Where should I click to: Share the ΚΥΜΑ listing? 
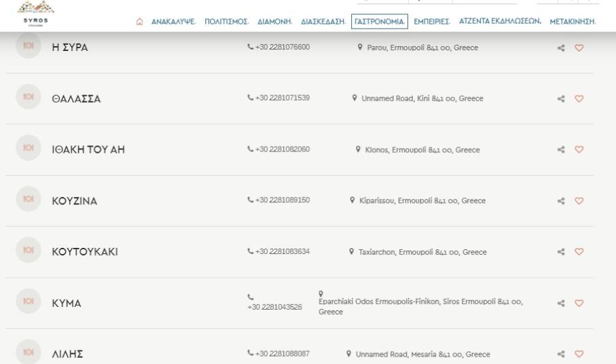[x=562, y=303]
